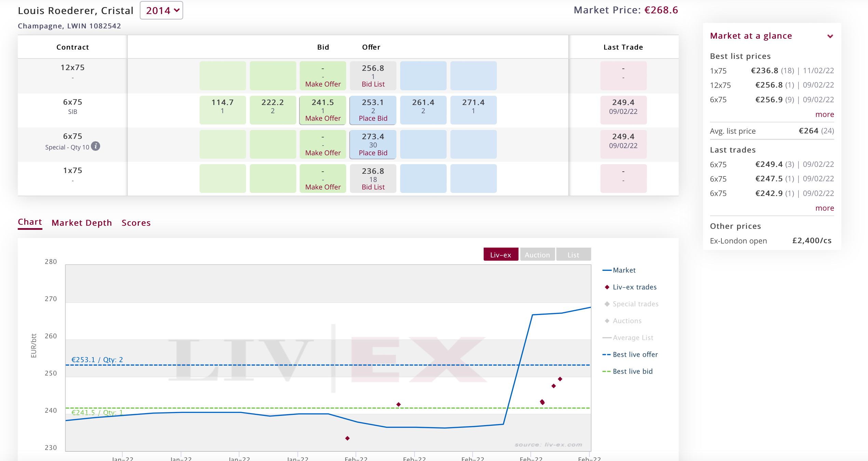The width and height of the screenshot is (868, 461).
Task: Click Place Bid at 273.4 for 6x75 Special
Action: click(373, 153)
